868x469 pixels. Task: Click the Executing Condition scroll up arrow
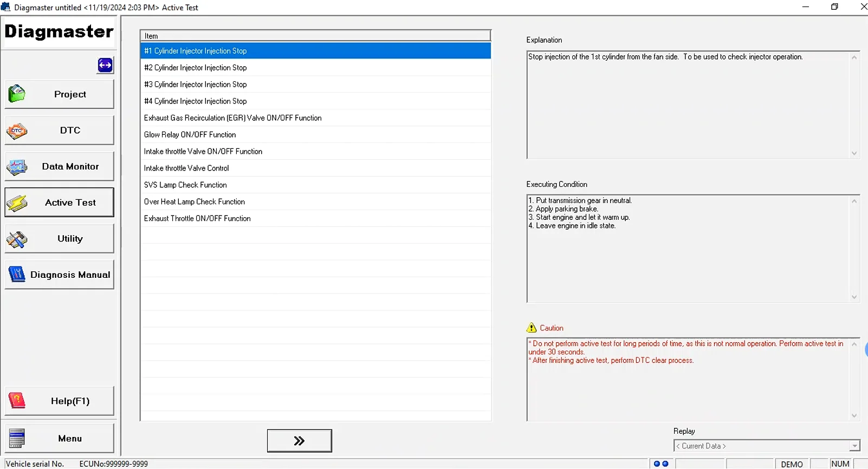click(854, 201)
